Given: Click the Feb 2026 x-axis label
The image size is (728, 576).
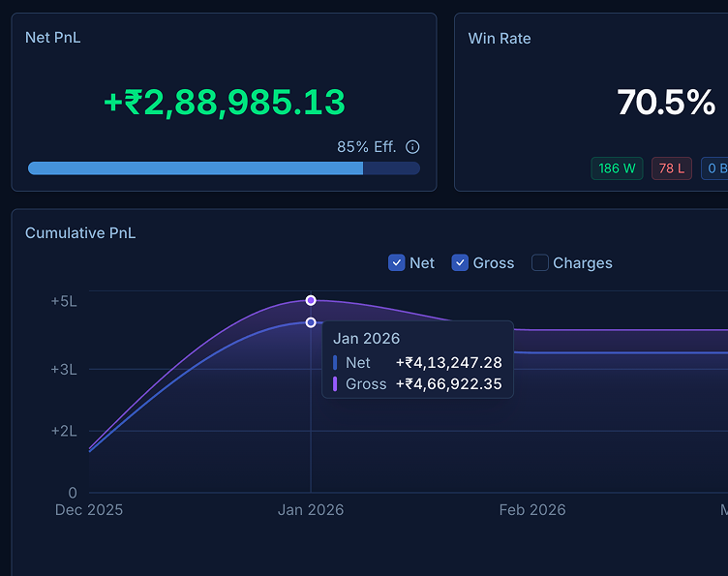Looking at the screenshot, I should pyautogui.click(x=531, y=509).
